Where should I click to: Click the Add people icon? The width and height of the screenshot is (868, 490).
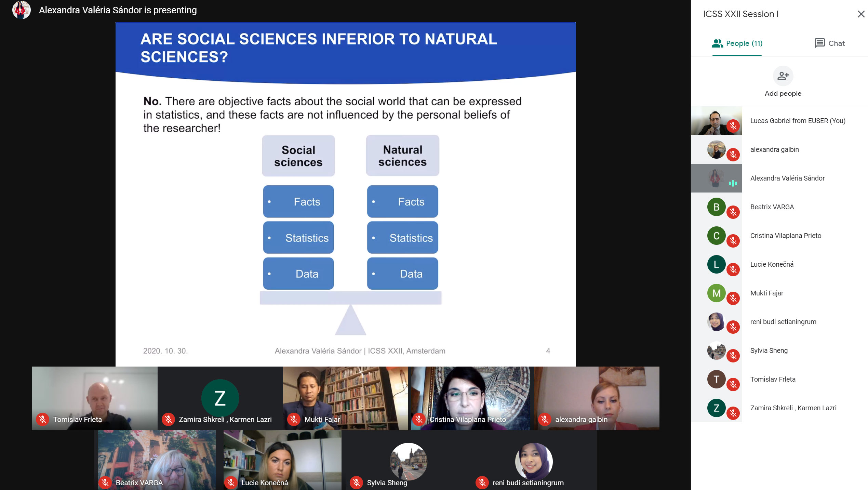click(783, 76)
